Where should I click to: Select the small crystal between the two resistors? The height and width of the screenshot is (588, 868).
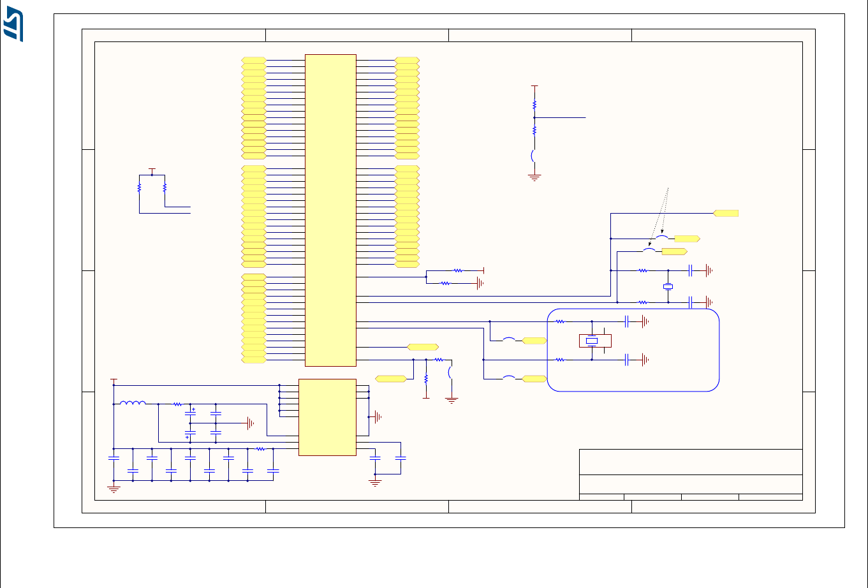click(668, 287)
